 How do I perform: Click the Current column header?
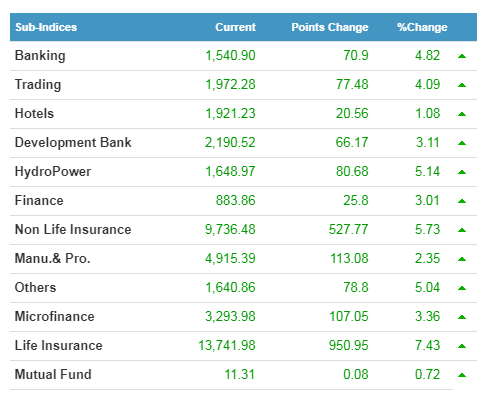click(235, 27)
